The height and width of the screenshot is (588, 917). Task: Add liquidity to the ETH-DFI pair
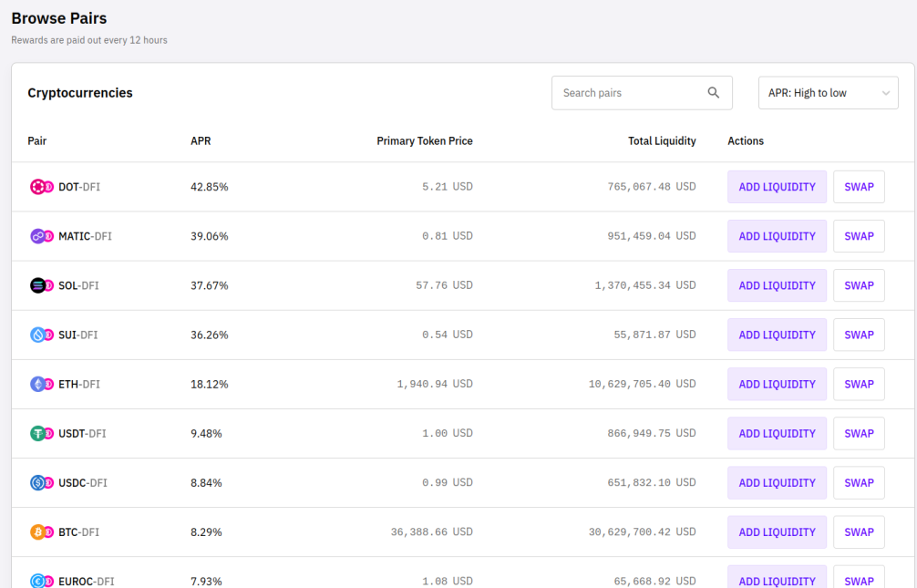click(777, 384)
